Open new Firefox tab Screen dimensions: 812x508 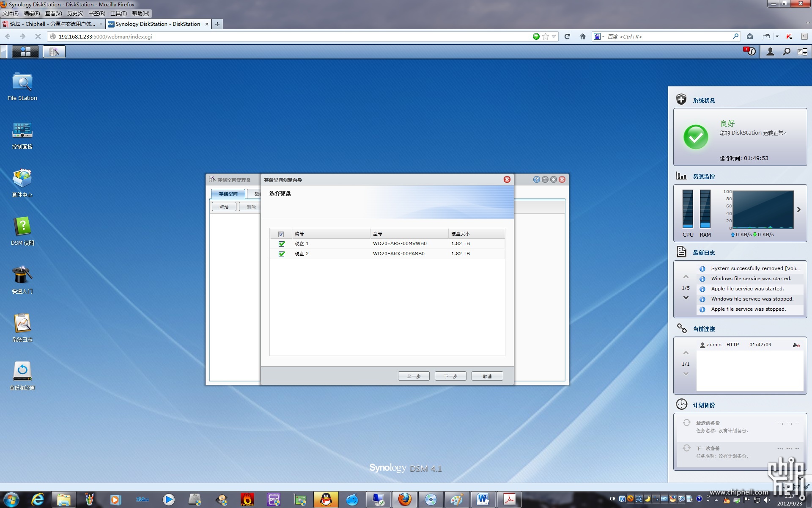pos(217,24)
